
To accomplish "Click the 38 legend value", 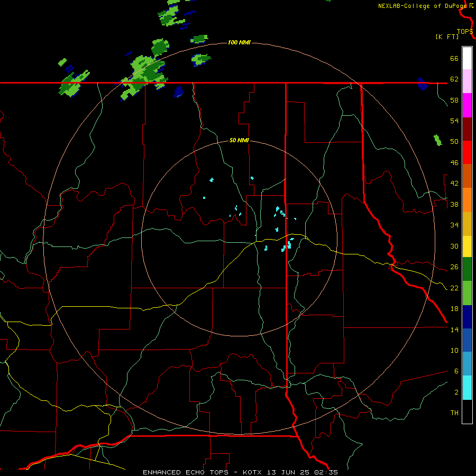I will 454,204.
